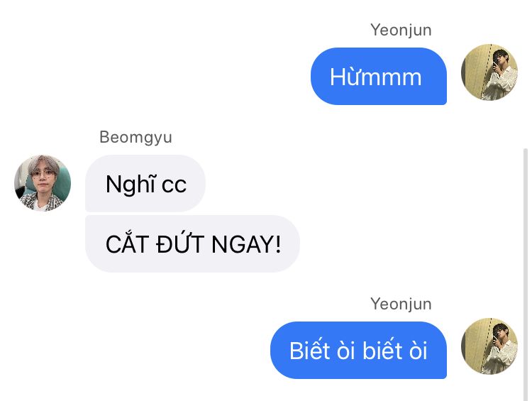The image size is (532, 401).
Task: Select the Biết òi biết òi bubble
Action: pos(358,351)
